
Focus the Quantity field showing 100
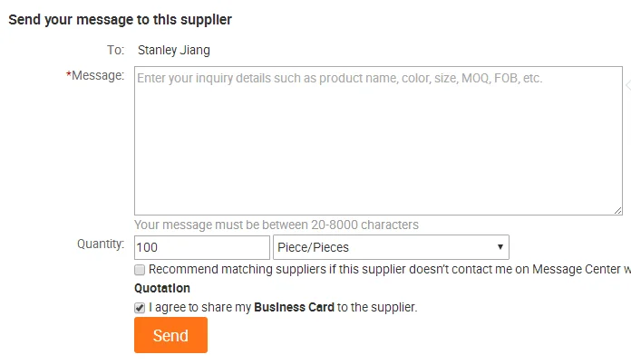[201, 247]
